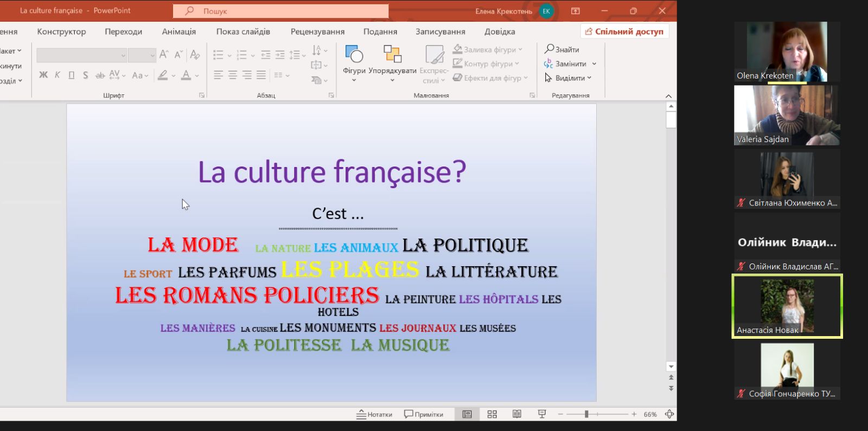Viewport: 868px width, 431px height.
Task: Expand Shape Fill (Заливка фігури) dropdown
Action: [x=520, y=49]
